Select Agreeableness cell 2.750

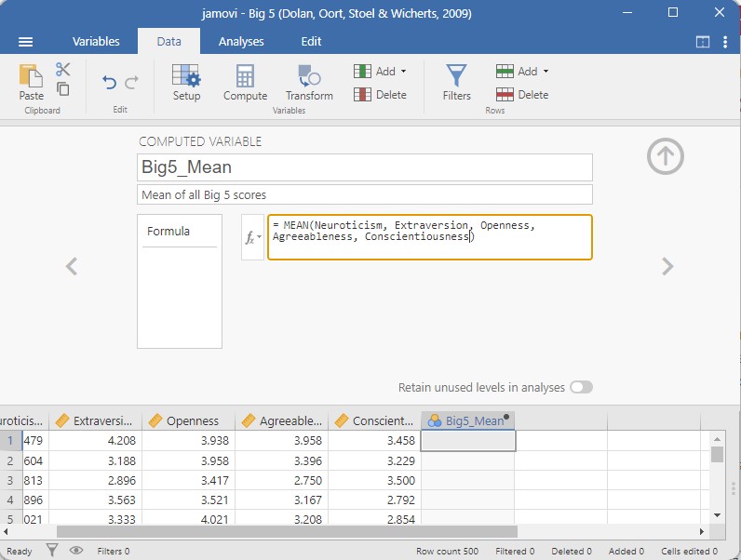tap(281, 480)
